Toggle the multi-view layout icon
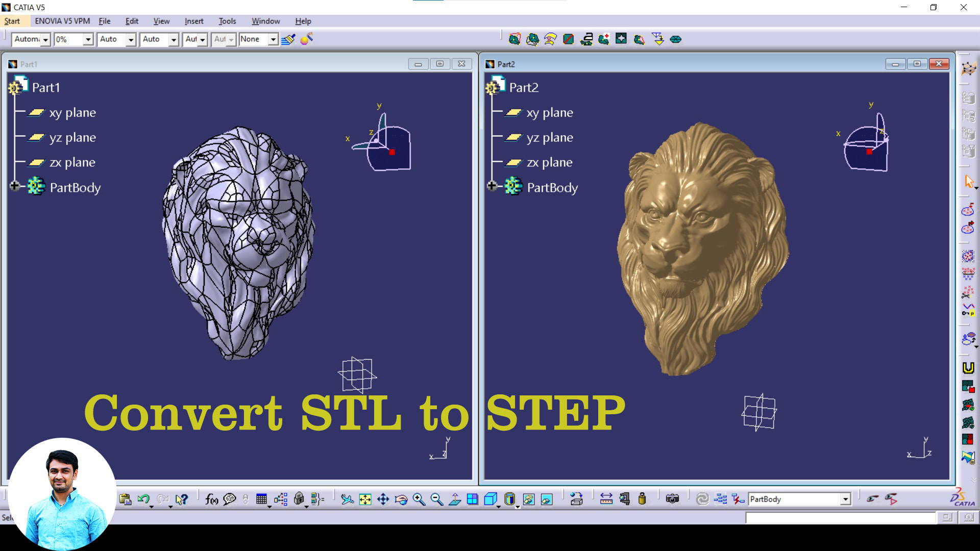The image size is (980, 551). 472,499
